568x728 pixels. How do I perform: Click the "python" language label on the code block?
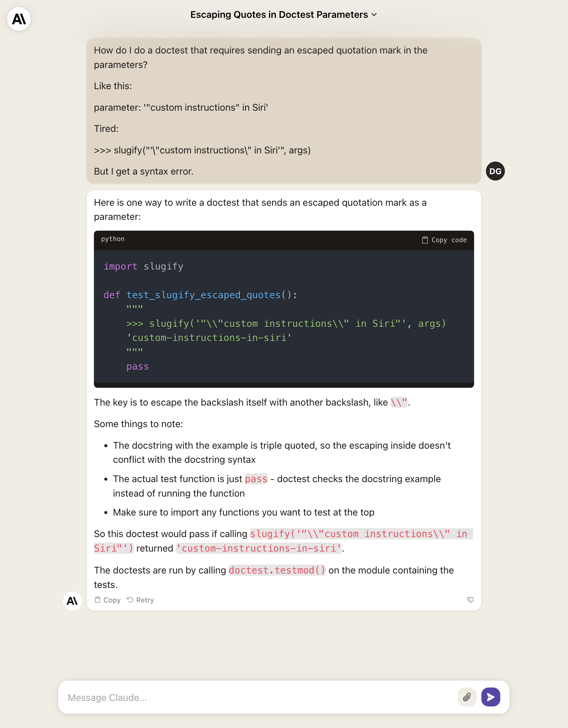(113, 239)
